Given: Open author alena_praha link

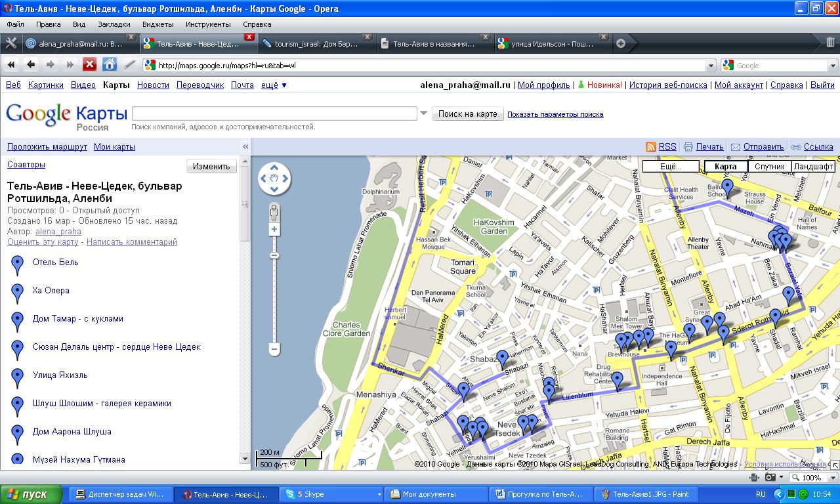Looking at the screenshot, I should [58, 231].
